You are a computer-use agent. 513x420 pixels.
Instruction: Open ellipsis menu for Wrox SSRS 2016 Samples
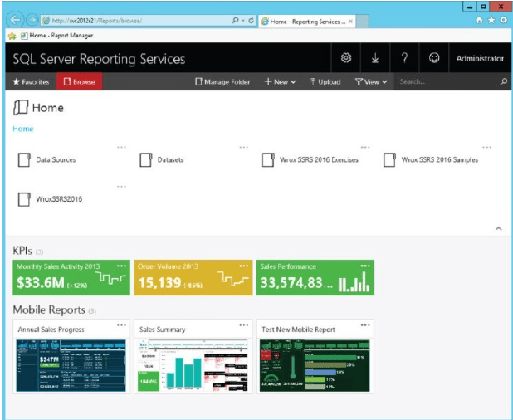pyautogui.click(x=487, y=147)
